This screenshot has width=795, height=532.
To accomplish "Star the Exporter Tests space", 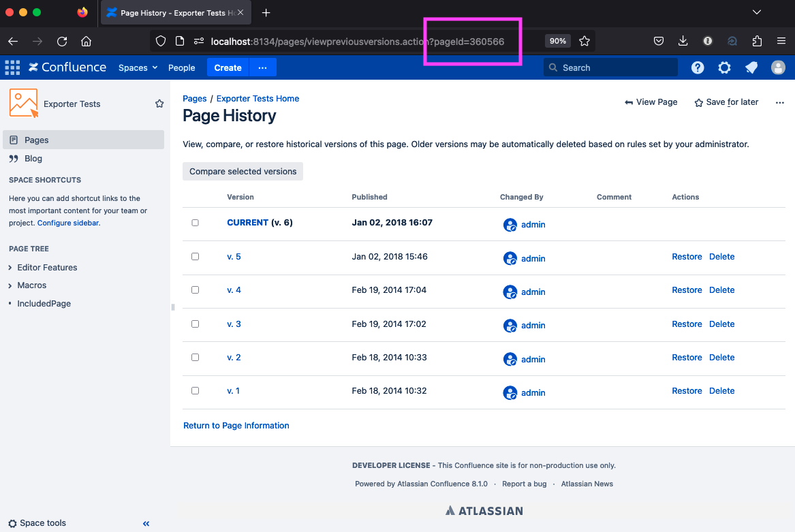I will tap(159, 104).
